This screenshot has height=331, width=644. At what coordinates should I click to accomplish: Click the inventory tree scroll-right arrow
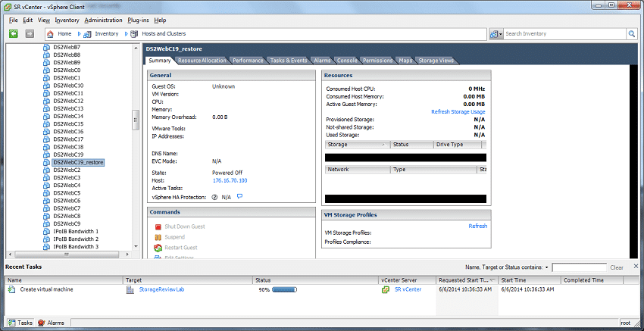point(127,254)
